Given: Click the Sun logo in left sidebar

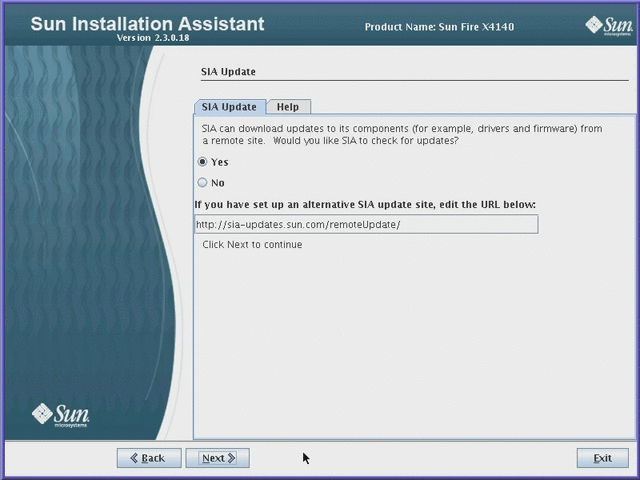Looking at the screenshot, I should pos(60,415).
